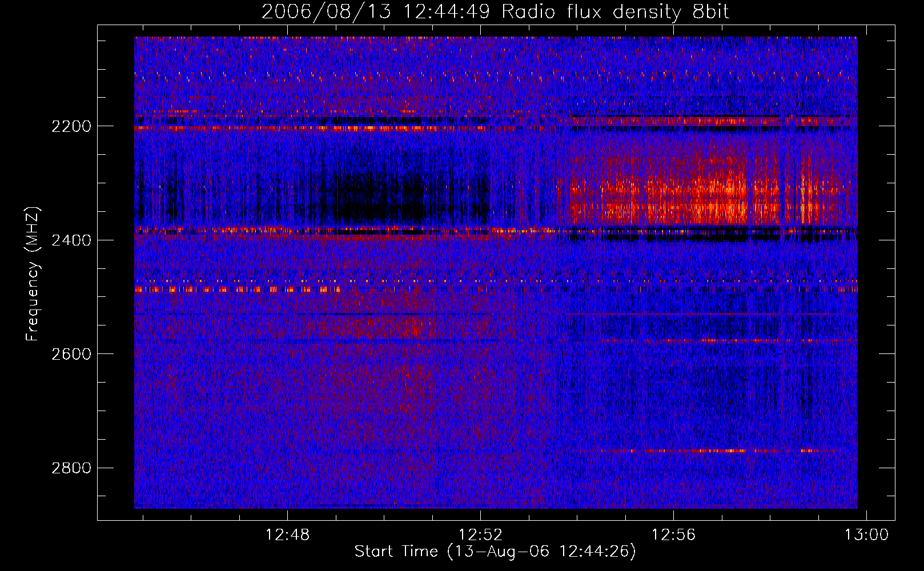Screen dimensions: 924x571
Task: Click the 13:00 time tick label
Action: click(x=867, y=535)
